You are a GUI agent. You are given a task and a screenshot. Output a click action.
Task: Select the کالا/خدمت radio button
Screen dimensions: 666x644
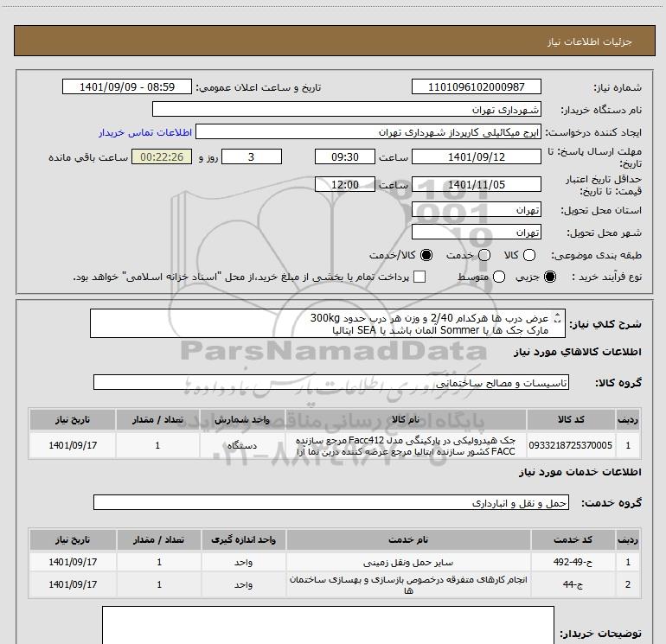point(426,255)
